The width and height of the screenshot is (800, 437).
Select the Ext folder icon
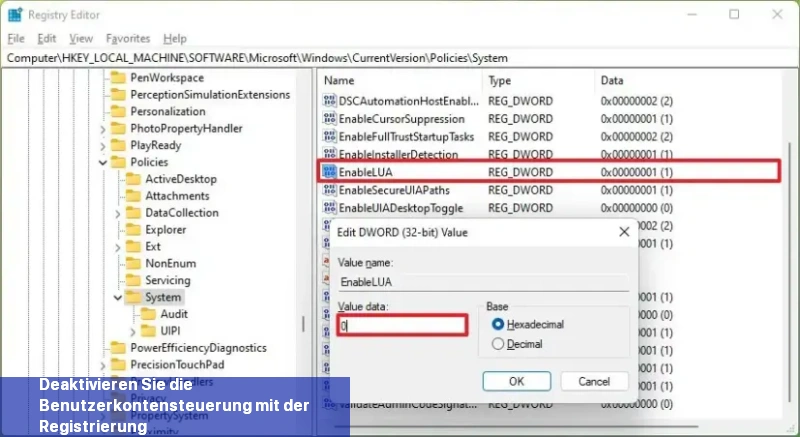(x=133, y=246)
